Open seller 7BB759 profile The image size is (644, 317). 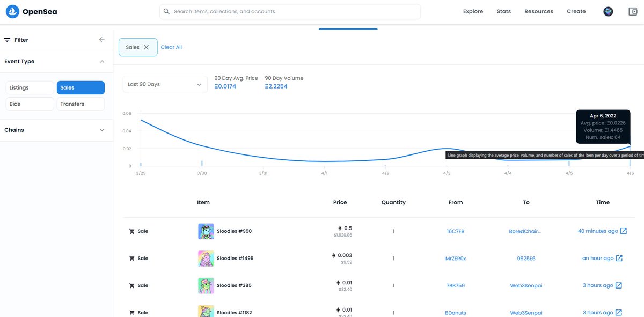[456, 285]
